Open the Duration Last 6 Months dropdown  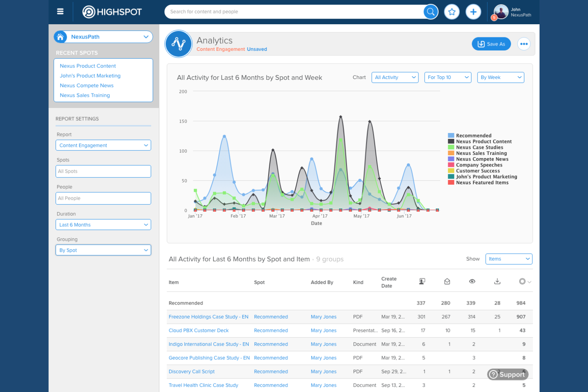click(103, 225)
